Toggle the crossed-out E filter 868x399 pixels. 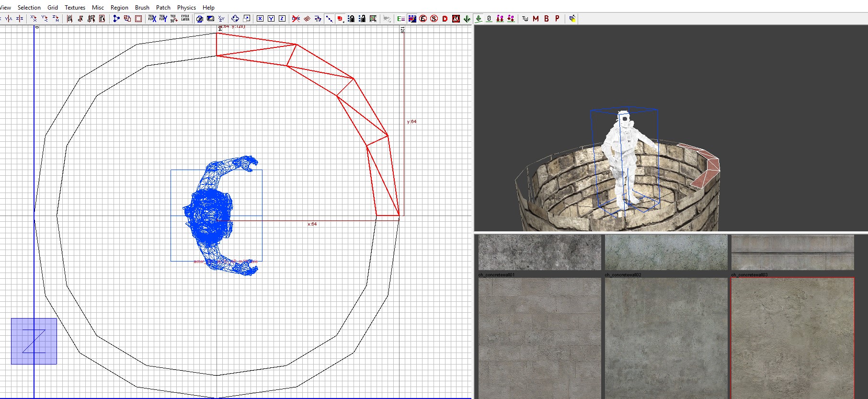(x=423, y=19)
